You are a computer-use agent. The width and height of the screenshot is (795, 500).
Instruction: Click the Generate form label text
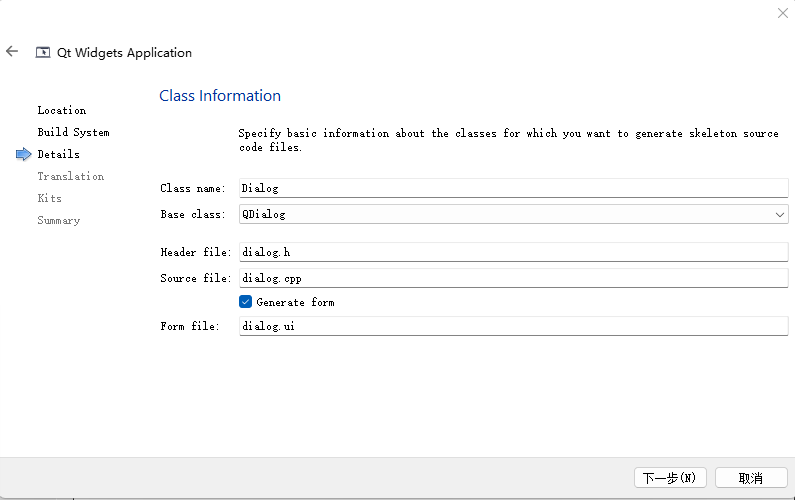[x=295, y=302]
